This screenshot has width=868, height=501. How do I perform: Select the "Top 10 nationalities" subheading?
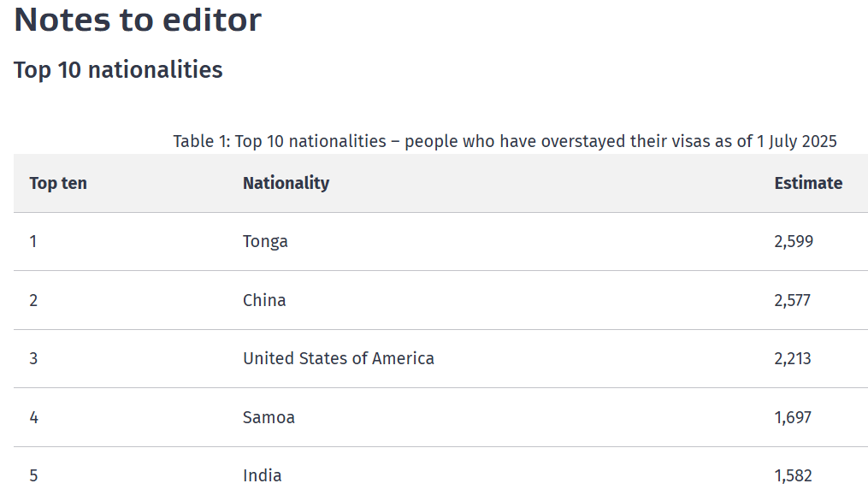(118, 70)
